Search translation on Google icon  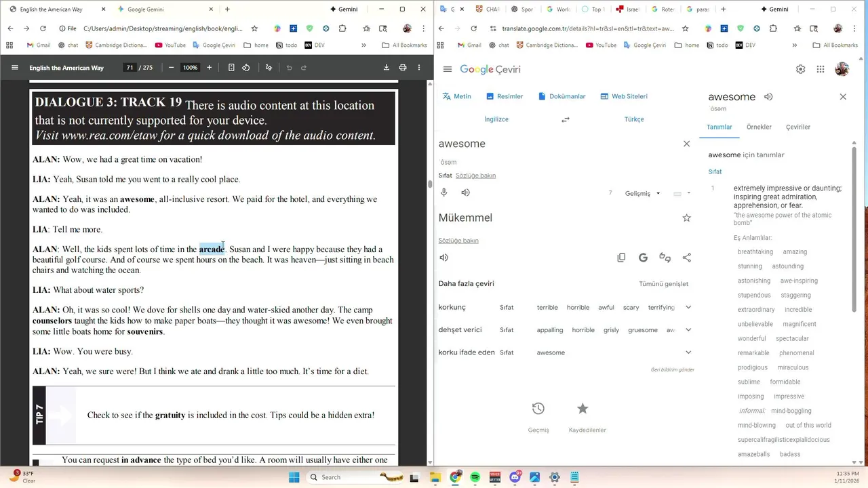click(643, 258)
